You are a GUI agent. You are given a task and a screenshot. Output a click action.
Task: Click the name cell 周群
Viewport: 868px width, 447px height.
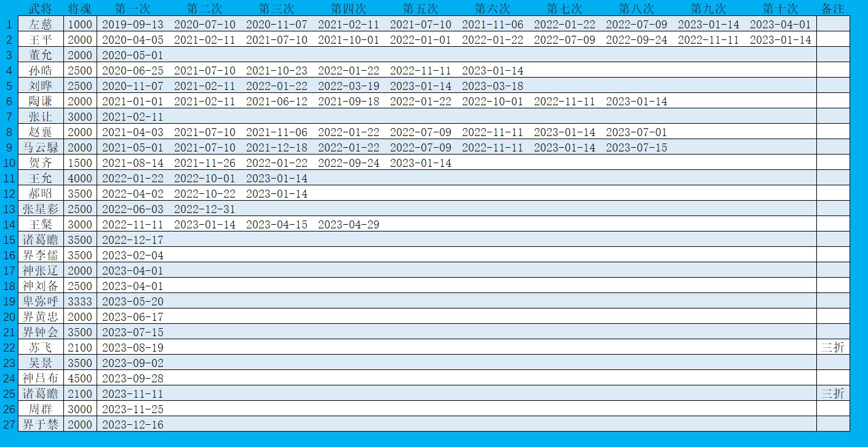pyautogui.click(x=41, y=409)
